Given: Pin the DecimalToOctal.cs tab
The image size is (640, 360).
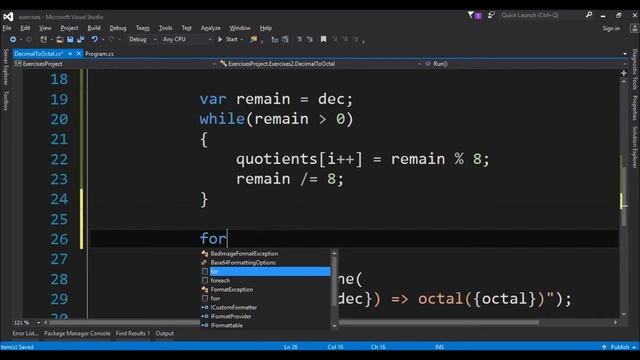Looking at the screenshot, I should click(70, 54).
